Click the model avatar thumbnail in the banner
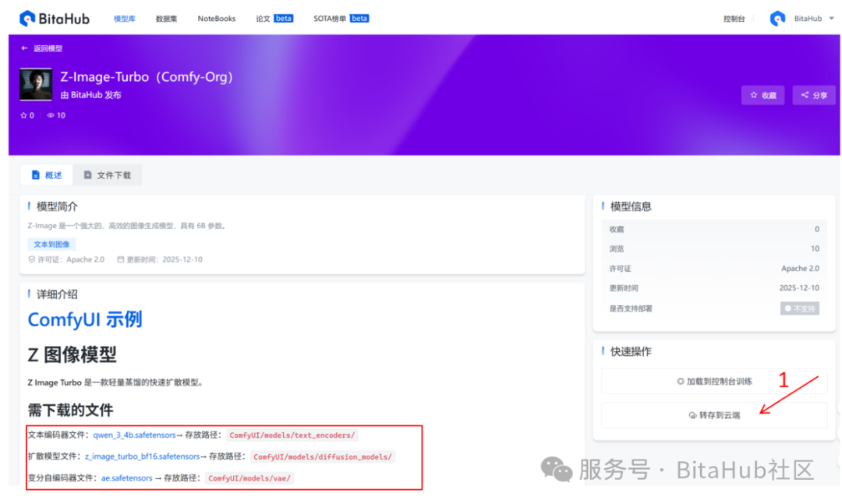Image resolution: width=842 pixels, height=504 pixels. pos(35,84)
